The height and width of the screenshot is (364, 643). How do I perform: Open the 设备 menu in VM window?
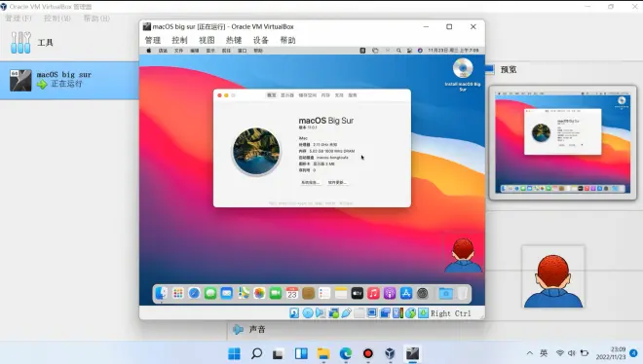(x=260, y=40)
